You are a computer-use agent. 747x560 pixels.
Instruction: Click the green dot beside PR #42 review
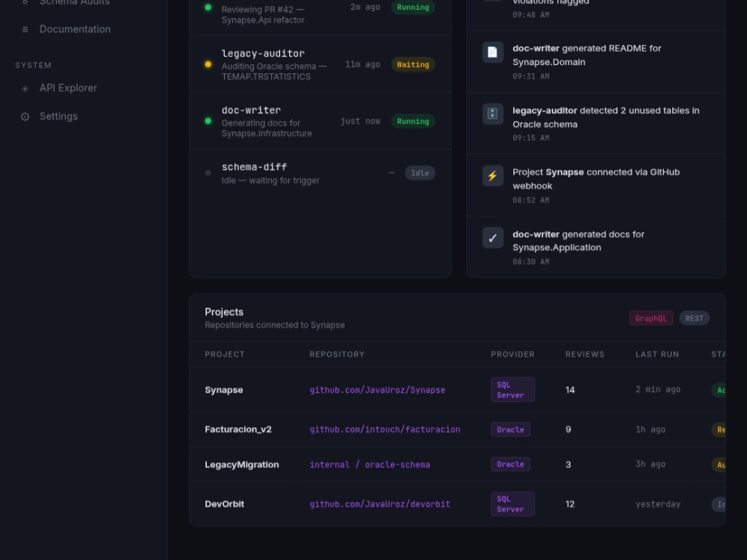coord(208,7)
